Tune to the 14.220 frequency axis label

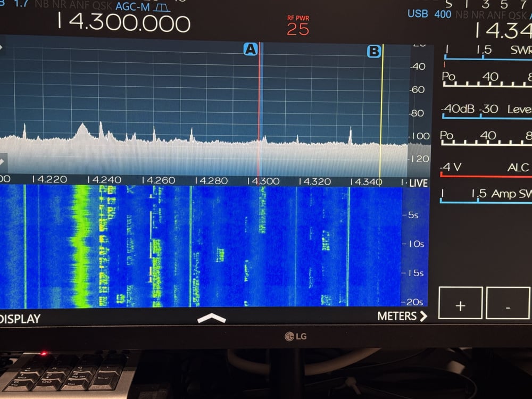coord(49,179)
